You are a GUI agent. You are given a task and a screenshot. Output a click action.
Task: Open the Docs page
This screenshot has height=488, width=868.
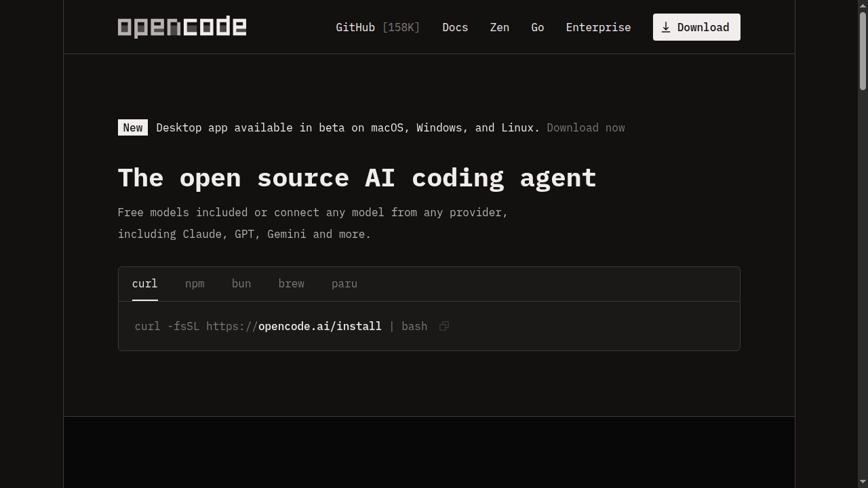click(x=455, y=27)
